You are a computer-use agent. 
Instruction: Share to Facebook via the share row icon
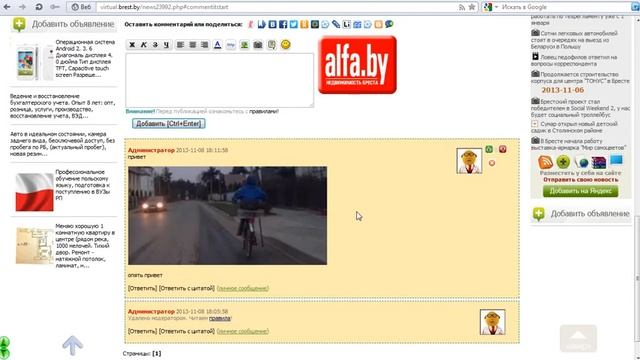pos(283,24)
